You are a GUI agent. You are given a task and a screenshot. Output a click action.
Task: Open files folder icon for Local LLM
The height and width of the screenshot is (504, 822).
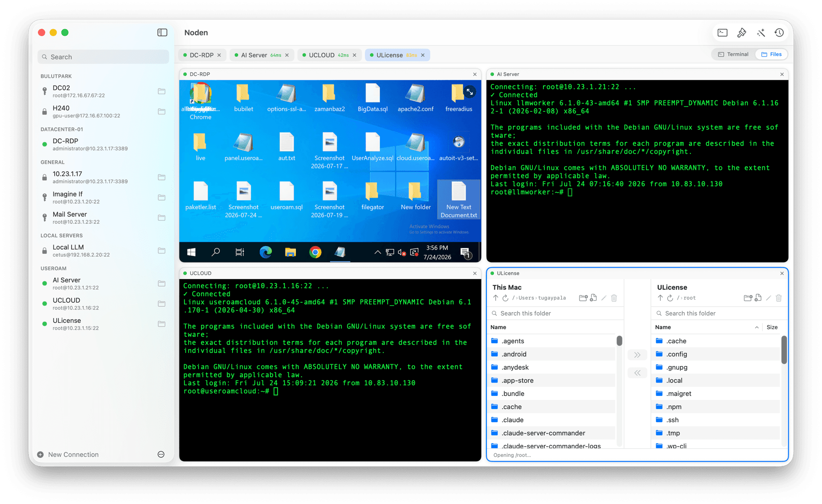(162, 251)
